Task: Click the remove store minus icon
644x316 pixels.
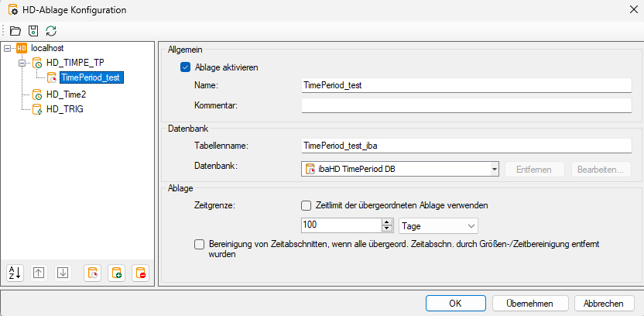Action: 140,273
